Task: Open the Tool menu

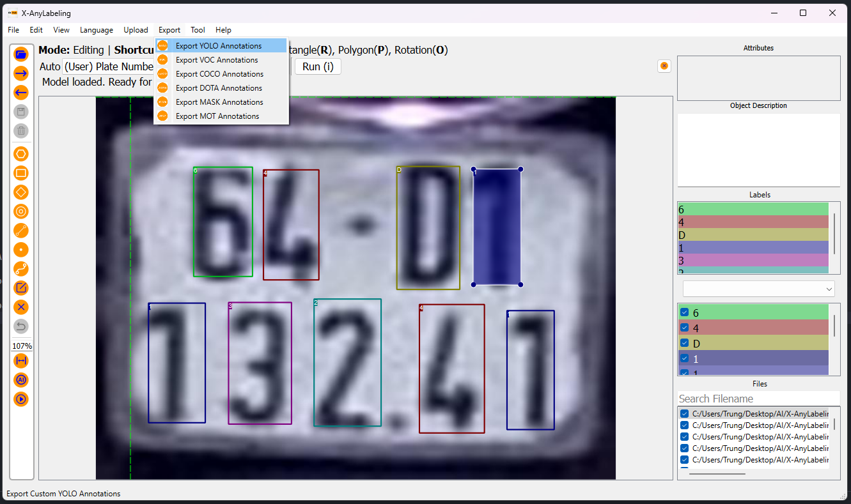Action: tap(198, 29)
